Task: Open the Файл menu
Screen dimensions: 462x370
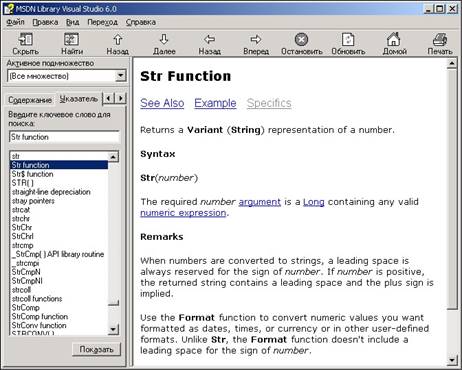Action: click(15, 22)
